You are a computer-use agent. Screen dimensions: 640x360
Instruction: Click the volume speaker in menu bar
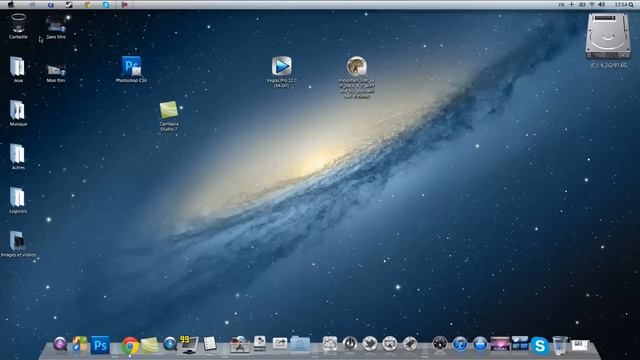(x=602, y=4)
